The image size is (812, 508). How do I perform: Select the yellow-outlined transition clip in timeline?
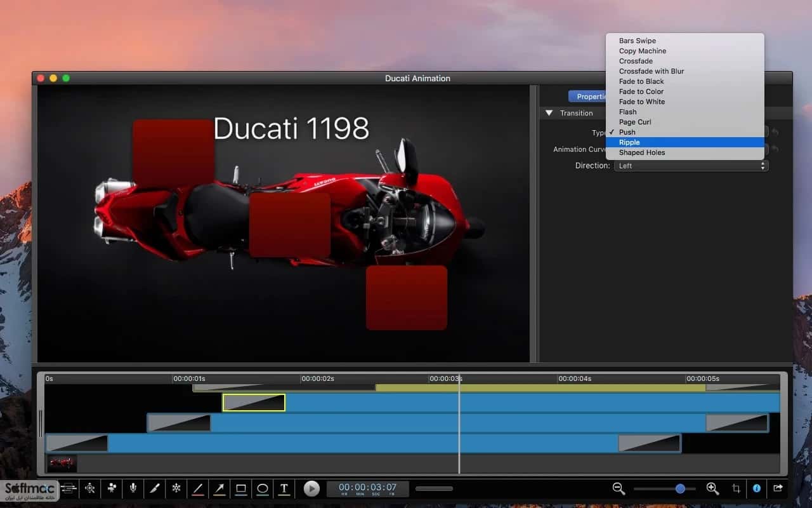(x=254, y=403)
